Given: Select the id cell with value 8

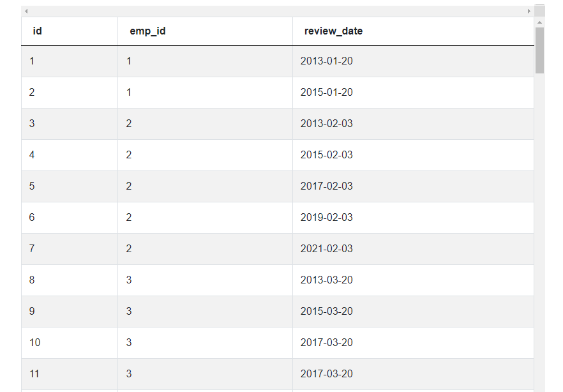Looking at the screenshot, I should point(70,280).
